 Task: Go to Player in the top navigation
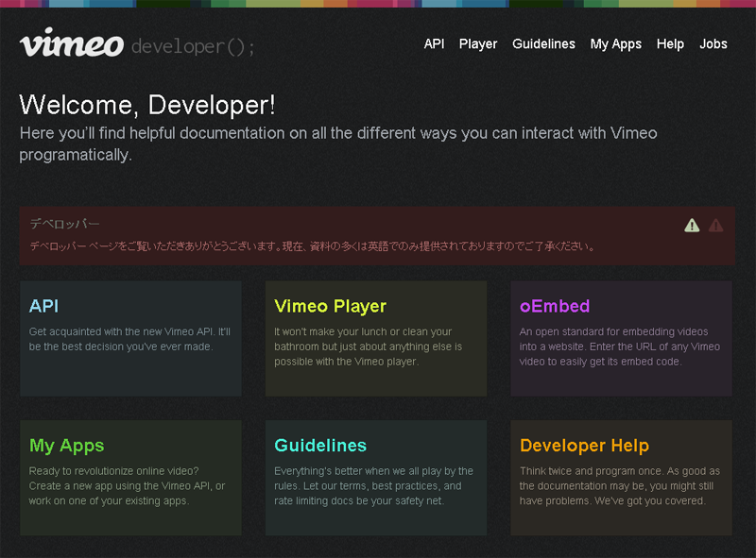pyautogui.click(x=478, y=44)
